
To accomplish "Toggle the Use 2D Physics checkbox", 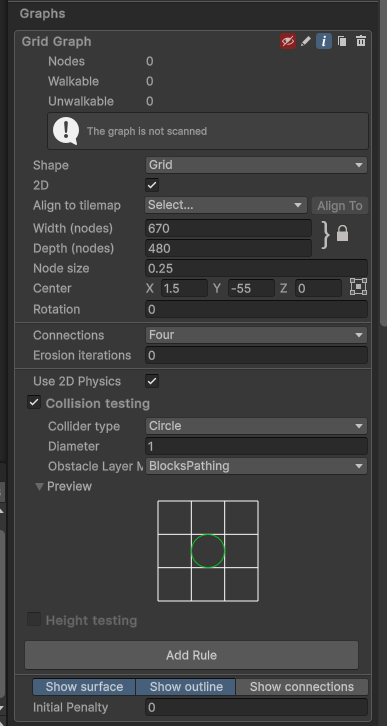I will click(152, 382).
